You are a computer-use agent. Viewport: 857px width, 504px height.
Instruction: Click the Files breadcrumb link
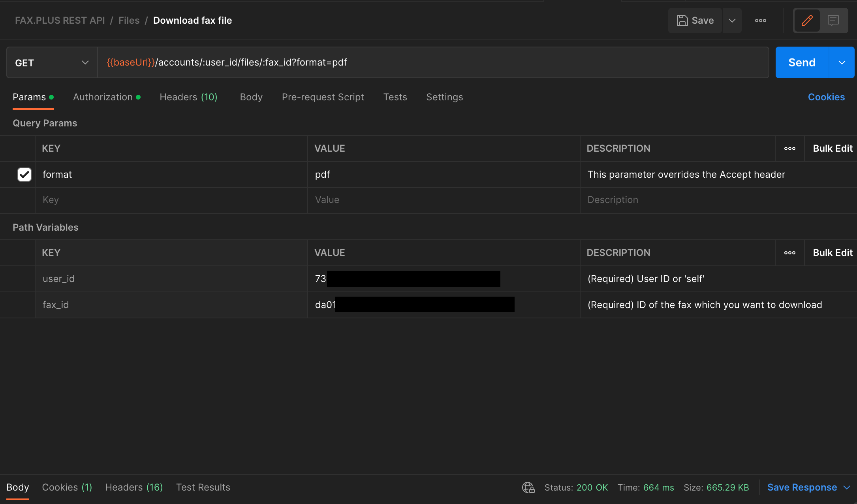[129, 21]
